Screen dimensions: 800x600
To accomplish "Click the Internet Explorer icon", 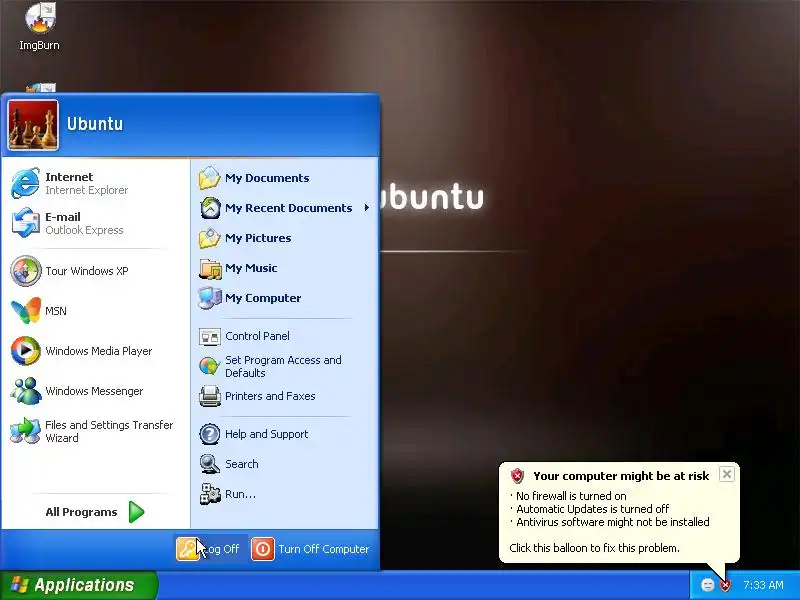I will click(26, 183).
